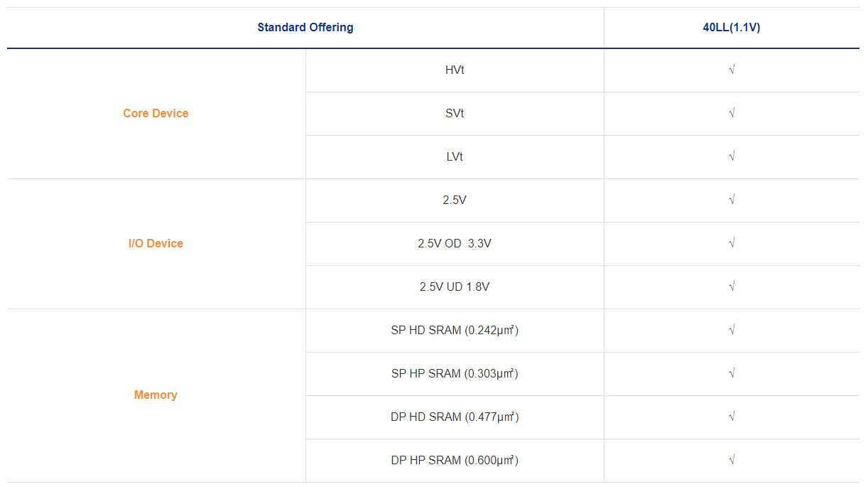
Task: Click the Memory category label
Action: 156,395
